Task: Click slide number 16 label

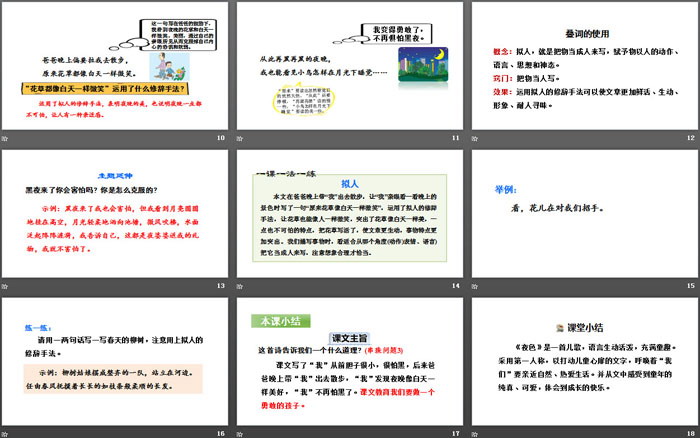Action: 221,434
